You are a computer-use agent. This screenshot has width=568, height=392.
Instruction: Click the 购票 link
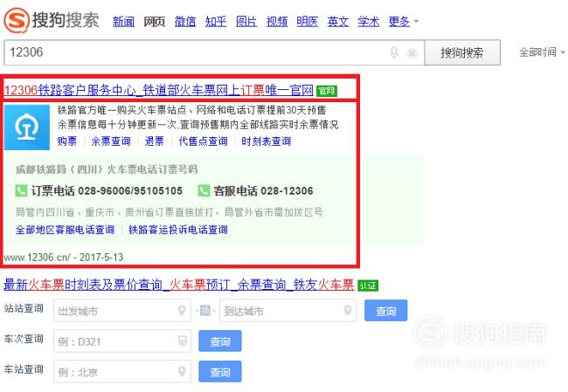[67, 141]
